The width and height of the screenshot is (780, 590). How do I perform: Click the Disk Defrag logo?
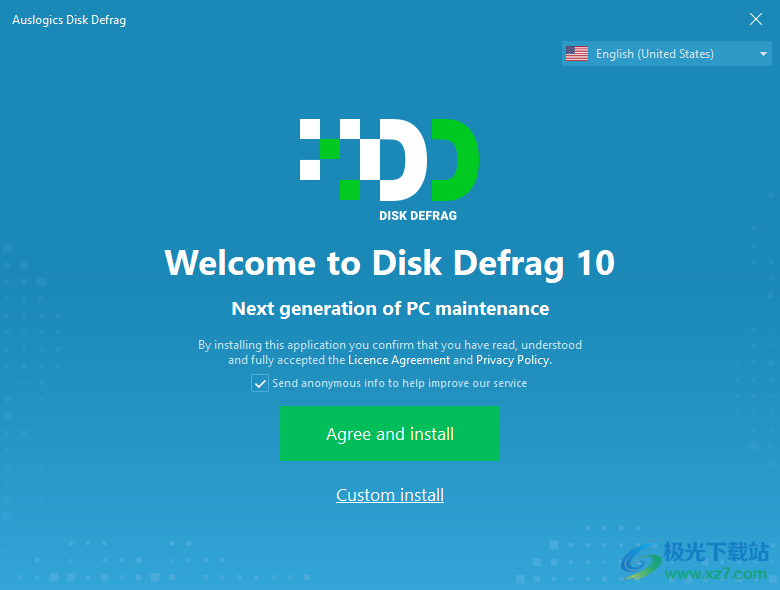[x=389, y=170]
